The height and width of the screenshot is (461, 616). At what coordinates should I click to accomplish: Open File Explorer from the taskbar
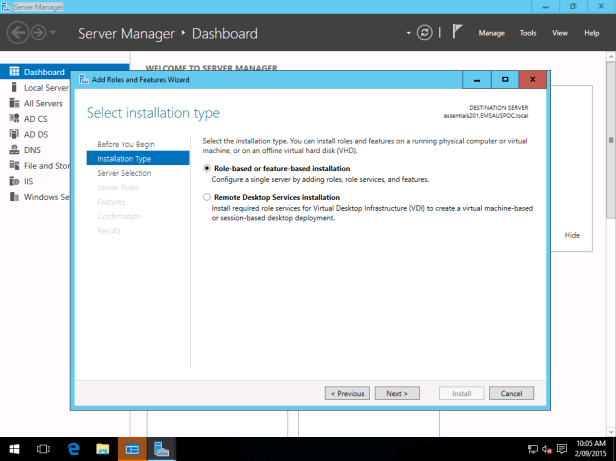(103, 449)
